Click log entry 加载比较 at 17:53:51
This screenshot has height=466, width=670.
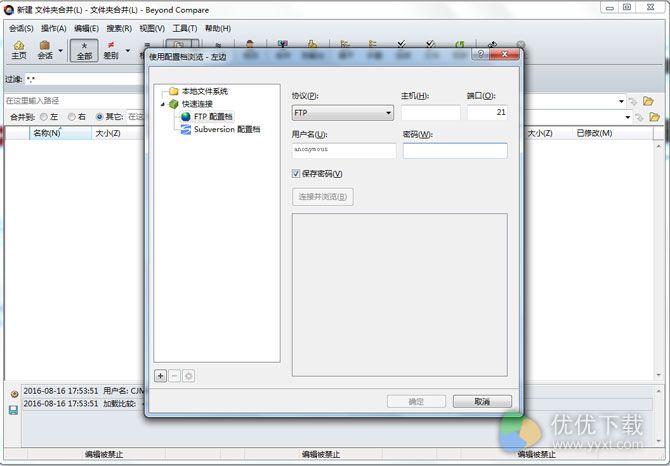coord(83,403)
